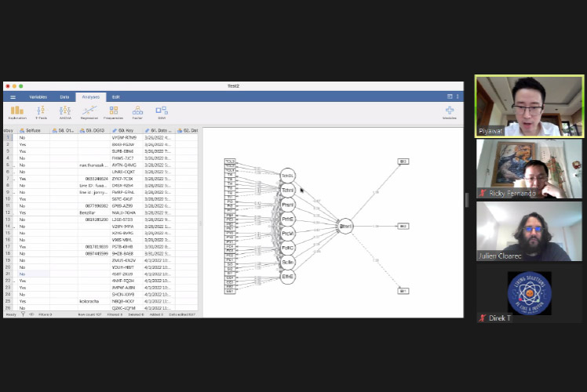Click the Prsnl latent variable node
The height and width of the screenshot is (392, 587).
pyautogui.click(x=287, y=205)
